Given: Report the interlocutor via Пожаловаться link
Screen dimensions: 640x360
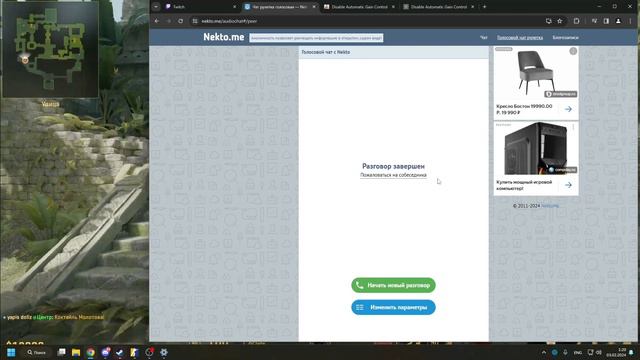Looking at the screenshot, I should [x=393, y=175].
